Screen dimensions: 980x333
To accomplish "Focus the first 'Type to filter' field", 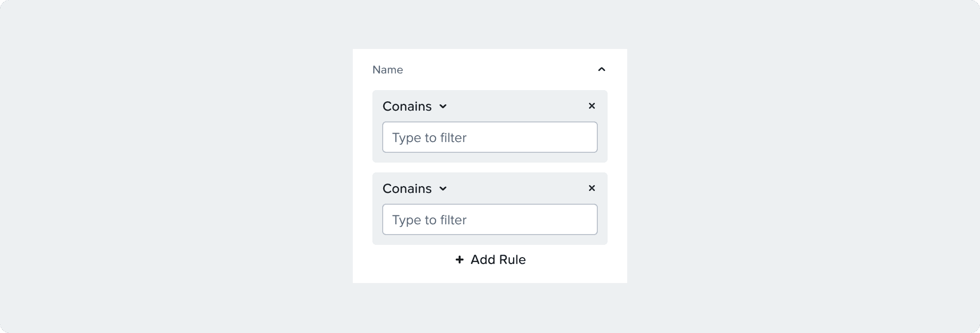I will coord(490,137).
